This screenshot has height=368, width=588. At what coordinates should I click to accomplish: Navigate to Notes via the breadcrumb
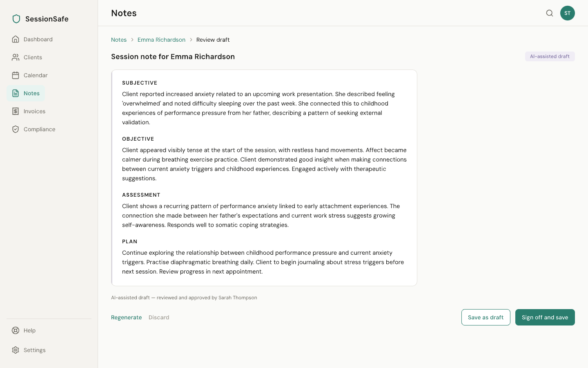pyautogui.click(x=119, y=40)
